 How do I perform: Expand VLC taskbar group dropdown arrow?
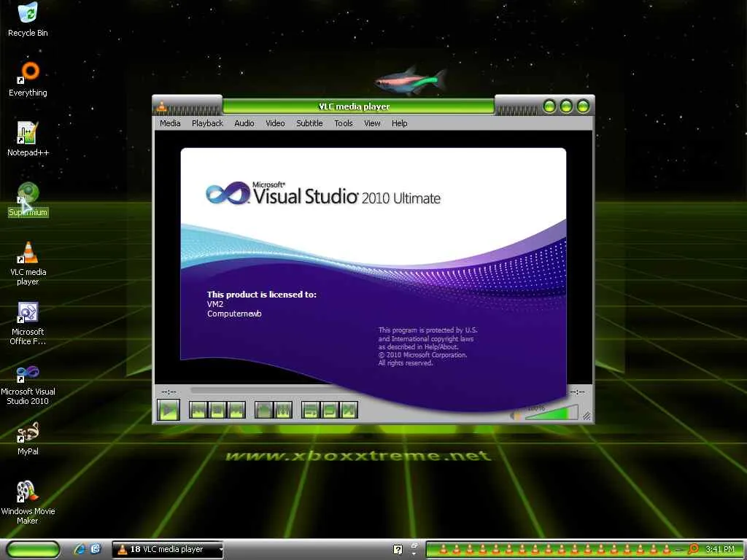[x=220, y=550]
